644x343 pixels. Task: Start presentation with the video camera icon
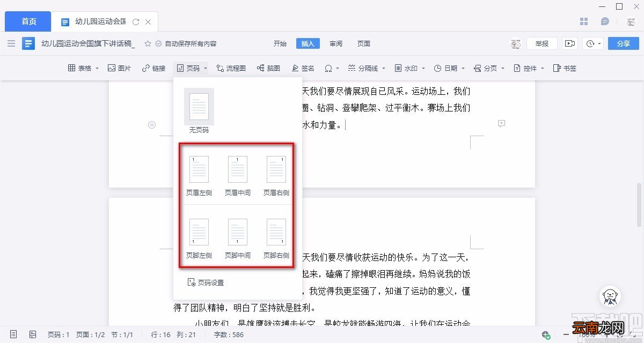click(x=570, y=43)
